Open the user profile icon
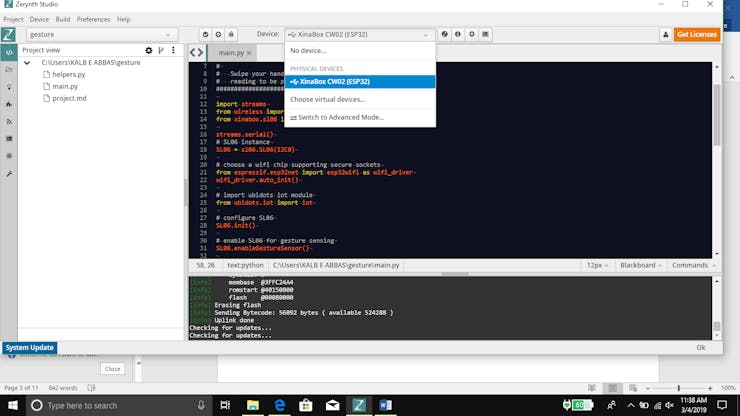Image resolution: width=740 pixels, height=416 pixels. tap(665, 34)
